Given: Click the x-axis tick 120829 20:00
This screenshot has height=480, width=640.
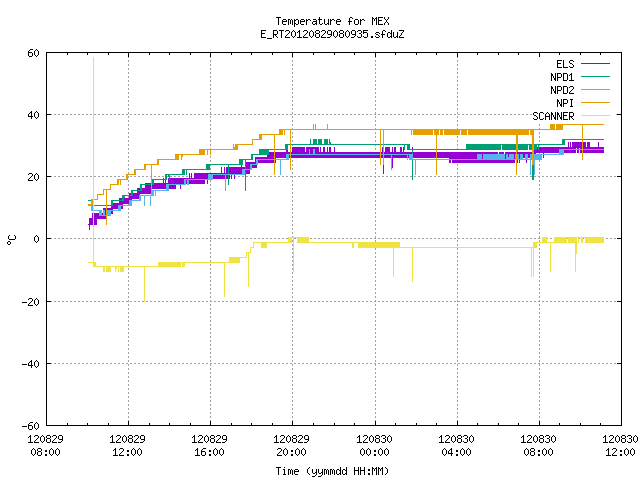Looking at the screenshot, I should tap(291, 445).
